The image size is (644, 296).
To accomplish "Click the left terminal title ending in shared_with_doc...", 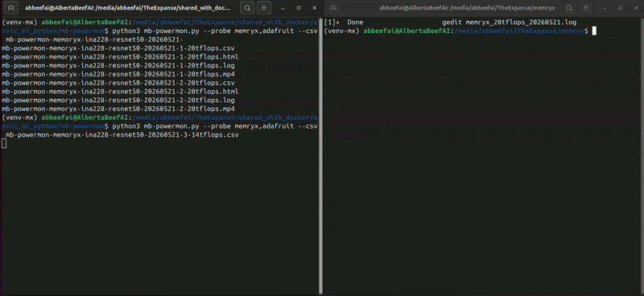I will coord(128,7).
